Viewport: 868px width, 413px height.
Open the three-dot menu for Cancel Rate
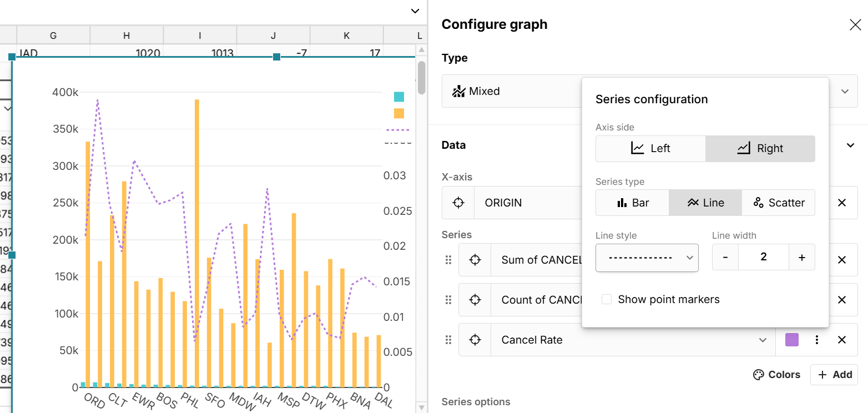click(x=816, y=340)
